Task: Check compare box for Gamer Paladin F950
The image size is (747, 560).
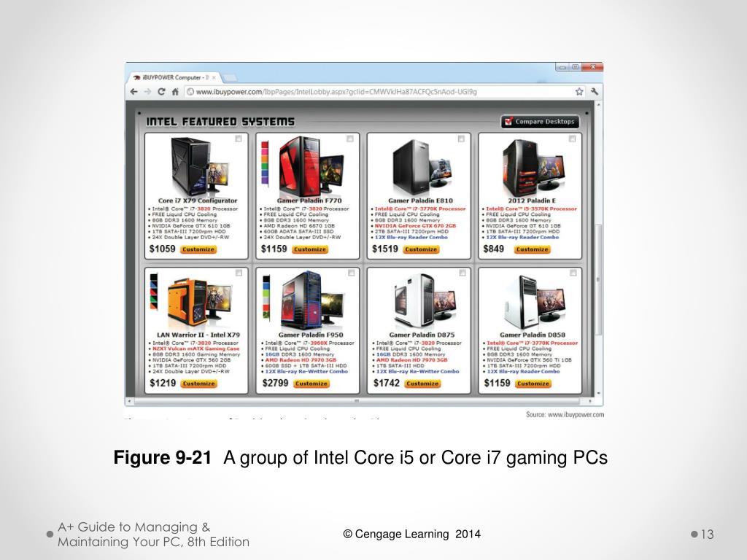Action: coord(351,273)
